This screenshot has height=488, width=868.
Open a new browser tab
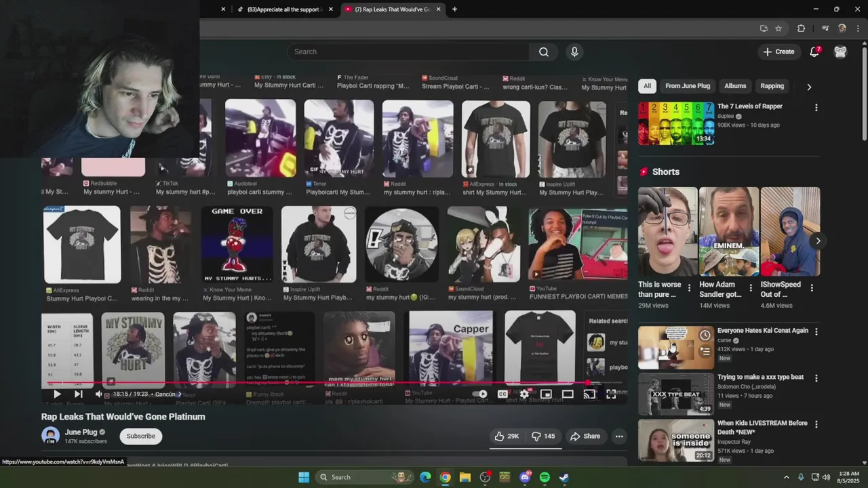click(x=454, y=9)
